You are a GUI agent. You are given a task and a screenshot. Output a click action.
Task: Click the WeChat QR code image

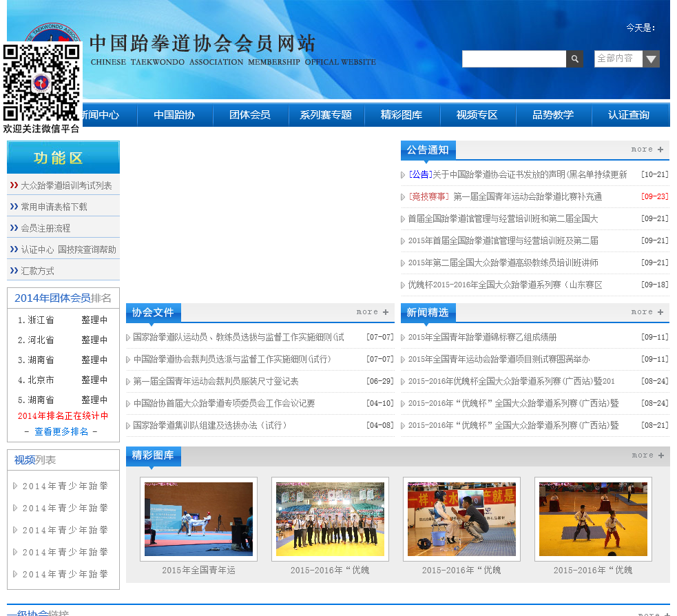tap(41, 82)
